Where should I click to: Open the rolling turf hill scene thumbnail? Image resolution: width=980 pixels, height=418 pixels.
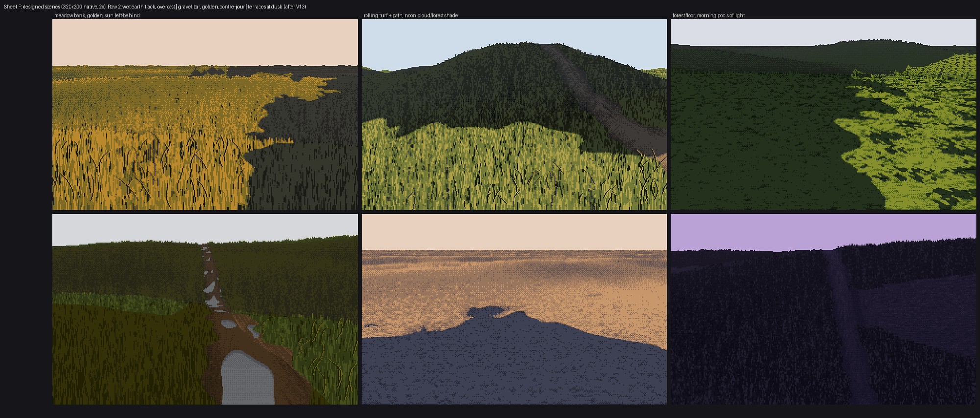pos(514,115)
